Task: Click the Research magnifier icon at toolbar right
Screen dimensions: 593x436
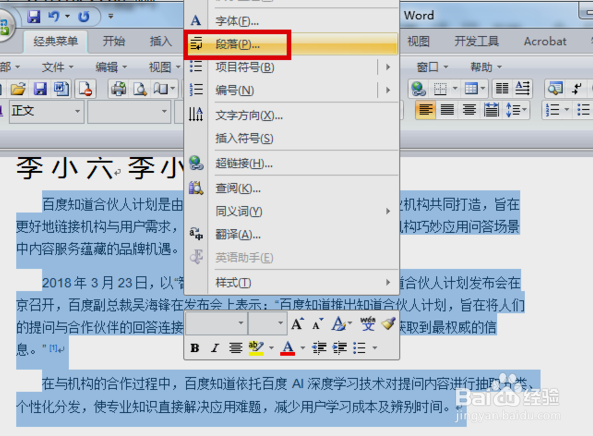Action: 555,89
